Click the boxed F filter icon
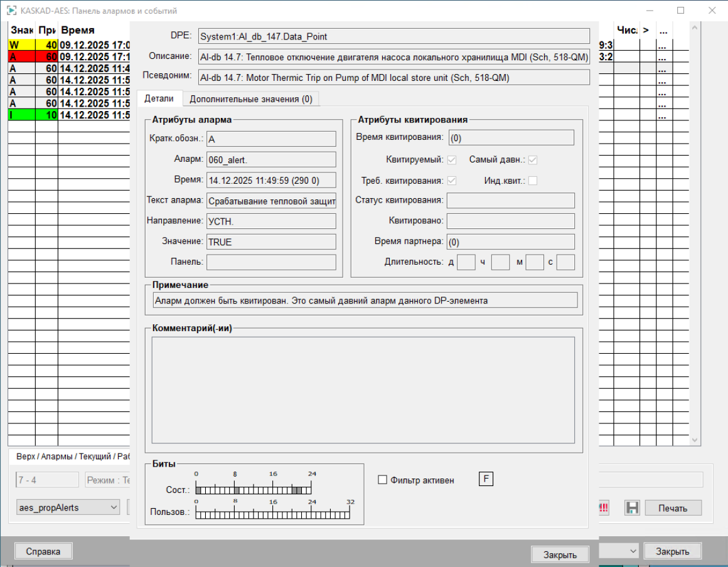This screenshot has height=567, width=728. tap(486, 480)
